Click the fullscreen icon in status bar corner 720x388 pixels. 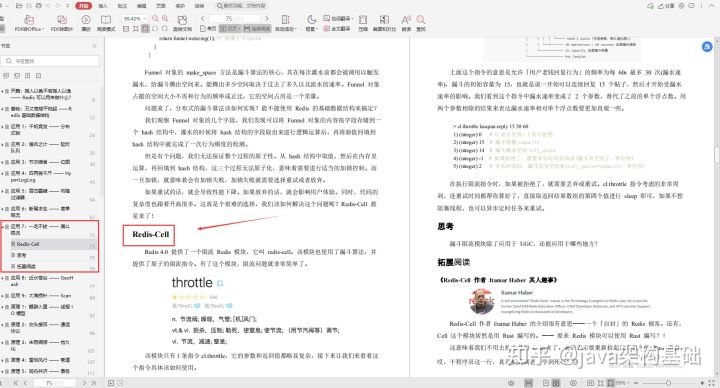712,383
